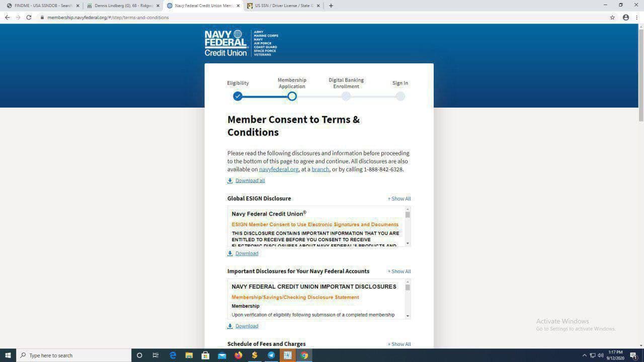The height and width of the screenshot is (362, 644).
Task: Follow the navyfederal.org hyperlink
Action: coord(278,169)
